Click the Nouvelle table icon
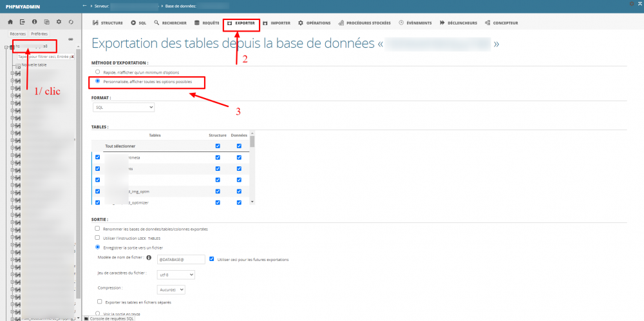This screenshot has width=644, height=321. click(18, 66)
